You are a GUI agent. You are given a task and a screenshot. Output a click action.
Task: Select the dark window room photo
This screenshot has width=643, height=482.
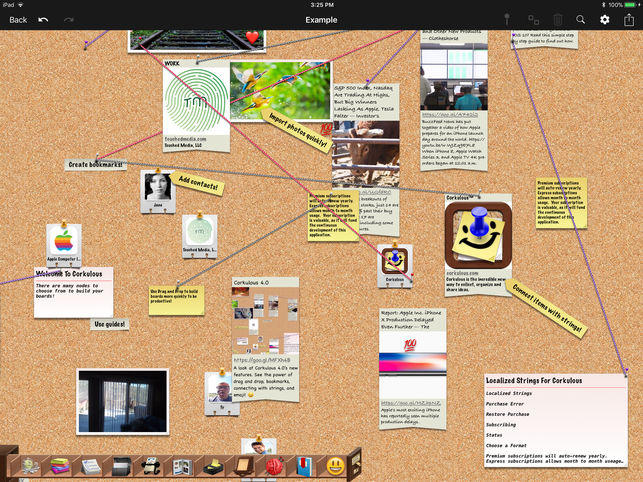tap(123, 402)
